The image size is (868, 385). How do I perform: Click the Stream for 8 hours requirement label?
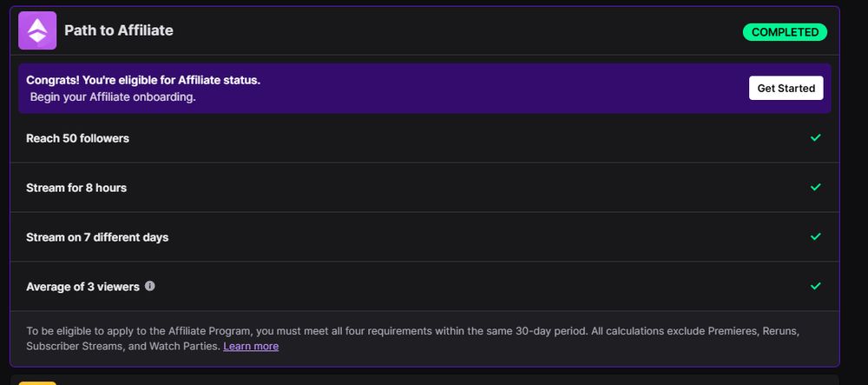76,188
